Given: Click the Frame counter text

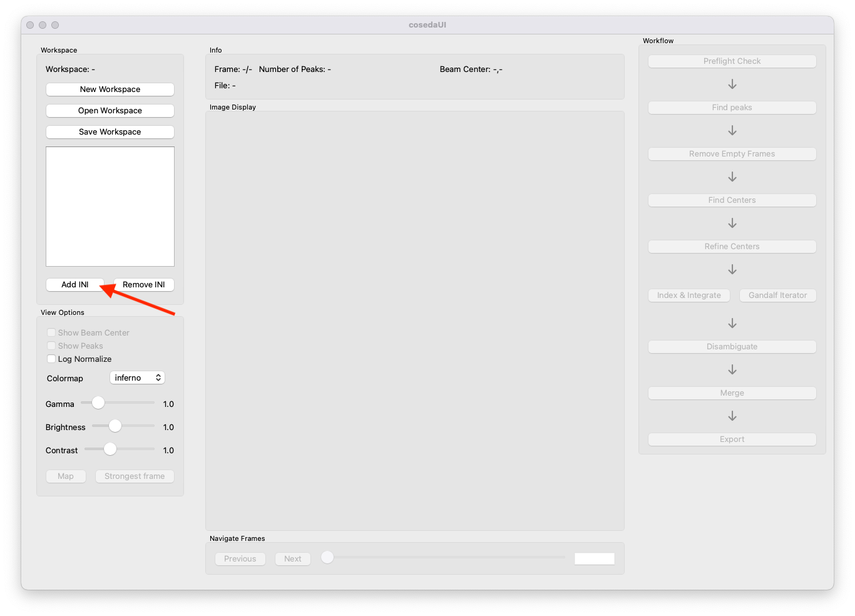Looking at the screenshot, I should [x=233, y=69].
